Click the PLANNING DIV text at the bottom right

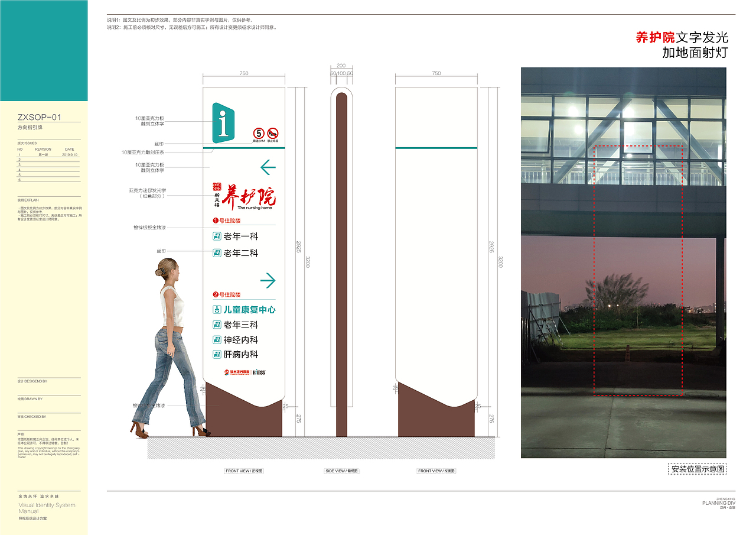click(718, 503)
